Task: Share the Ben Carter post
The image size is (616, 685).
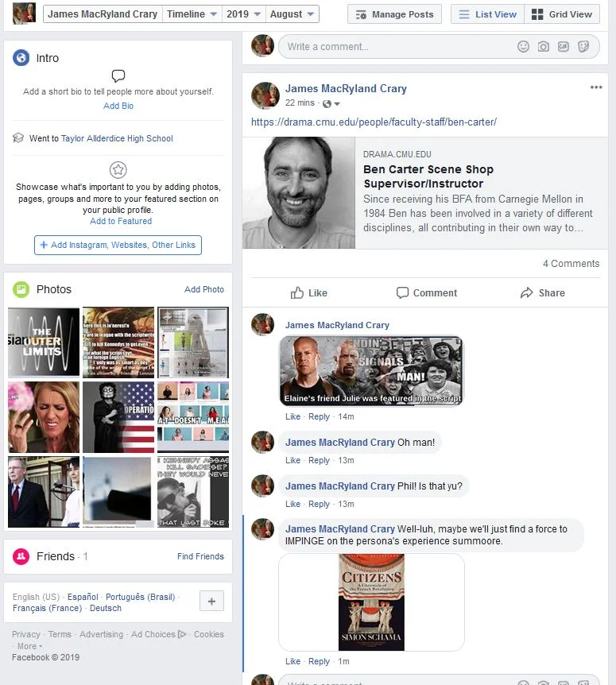Action: point(543,292)
